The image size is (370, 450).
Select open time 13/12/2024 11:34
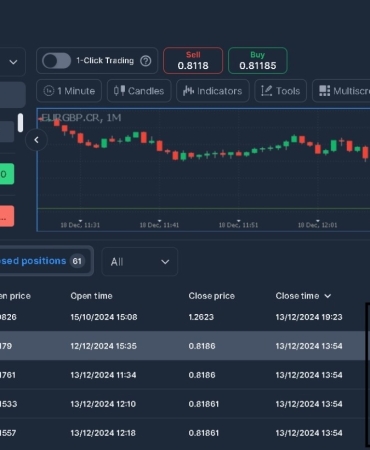click(103, 375)
